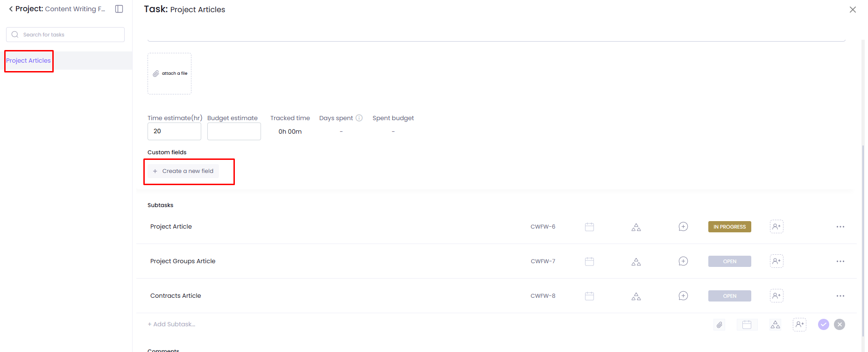The image size is (868, 352).
Task: Select Project Articles in sidebar
Action: [x=28, y=61]
